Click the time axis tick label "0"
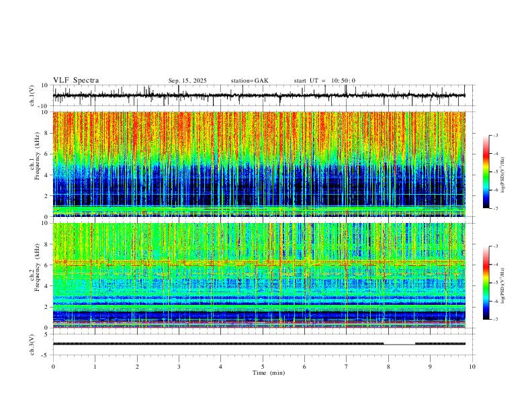 pos(53,367)
